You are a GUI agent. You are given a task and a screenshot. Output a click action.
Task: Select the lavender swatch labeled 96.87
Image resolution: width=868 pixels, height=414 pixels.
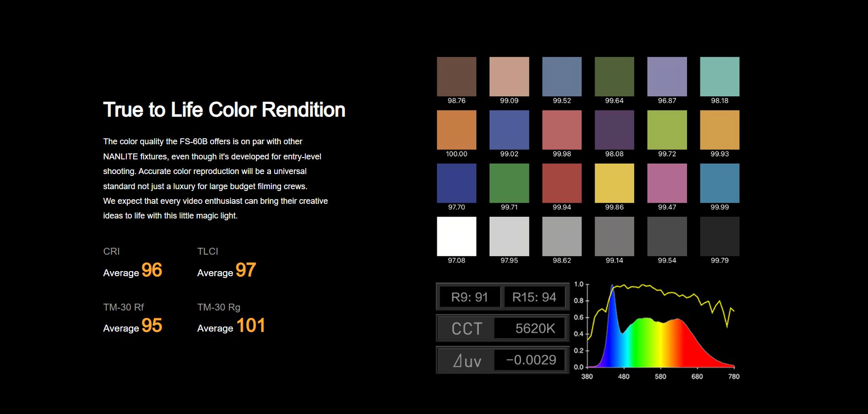pyautogui.click(x=667, y=76)
